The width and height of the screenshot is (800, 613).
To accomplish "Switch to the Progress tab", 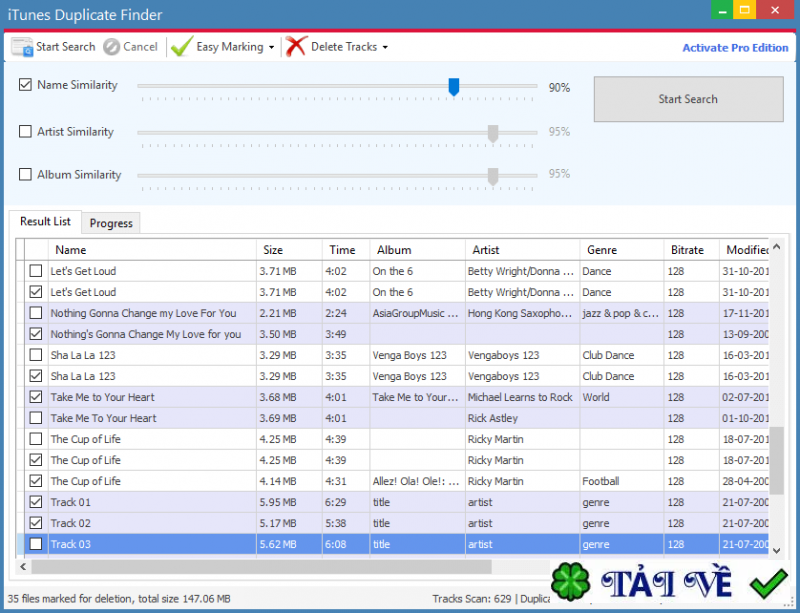I will coord(110,222).
